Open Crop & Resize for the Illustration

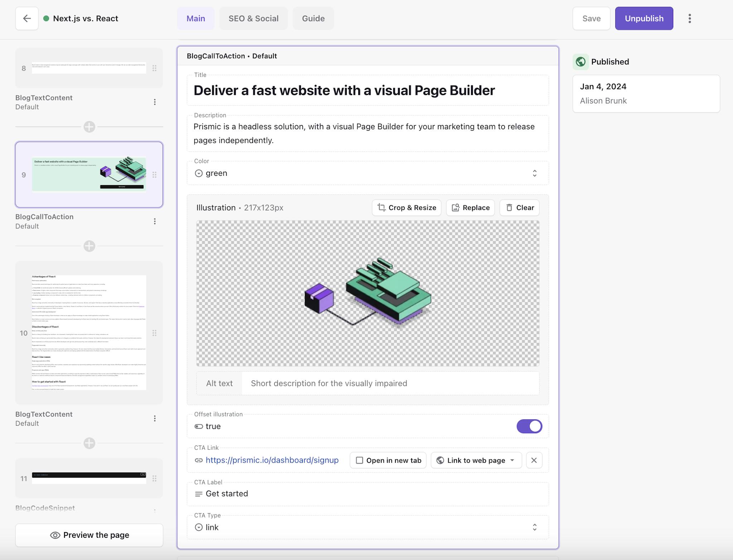click(x=406, y=208)
